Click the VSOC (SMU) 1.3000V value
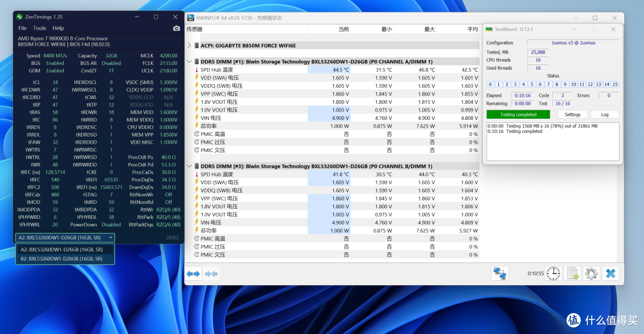This screenshot has height=334, width=644. click(168, 82)
